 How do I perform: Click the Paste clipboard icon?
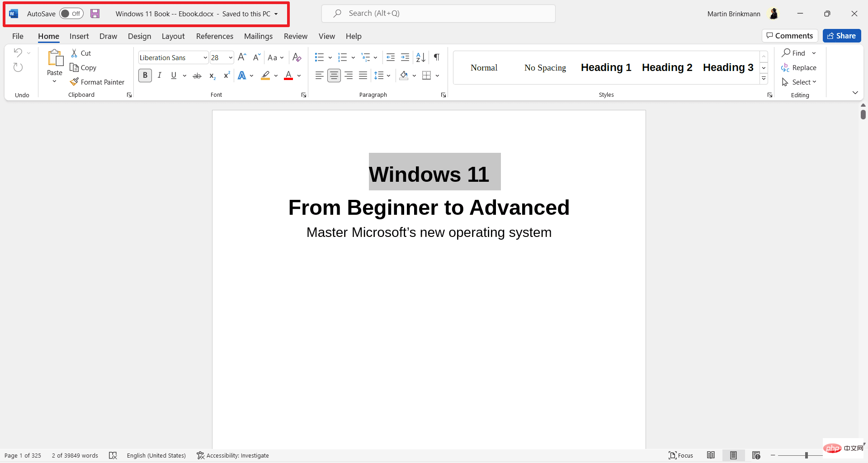[x=55, y=58]
